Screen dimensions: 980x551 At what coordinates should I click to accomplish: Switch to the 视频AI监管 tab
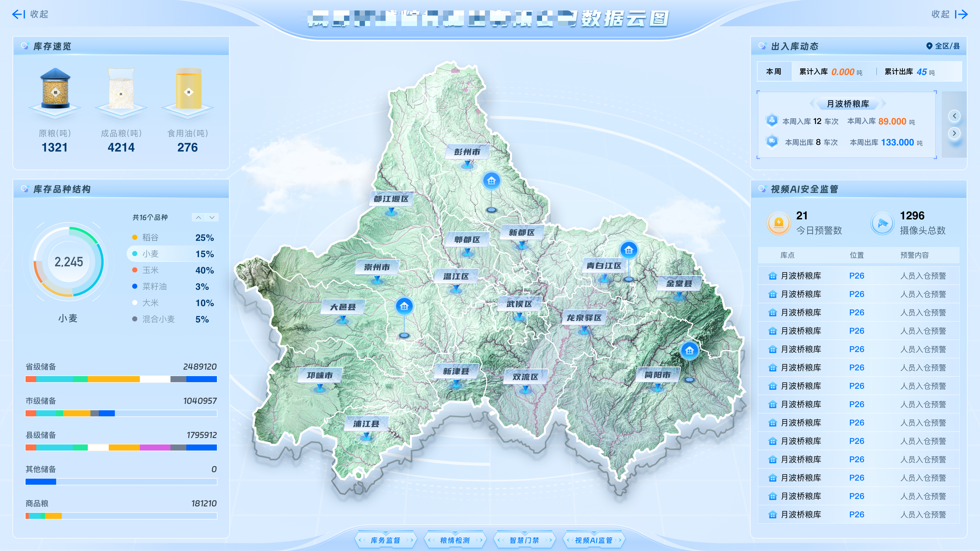pos(593,540)
